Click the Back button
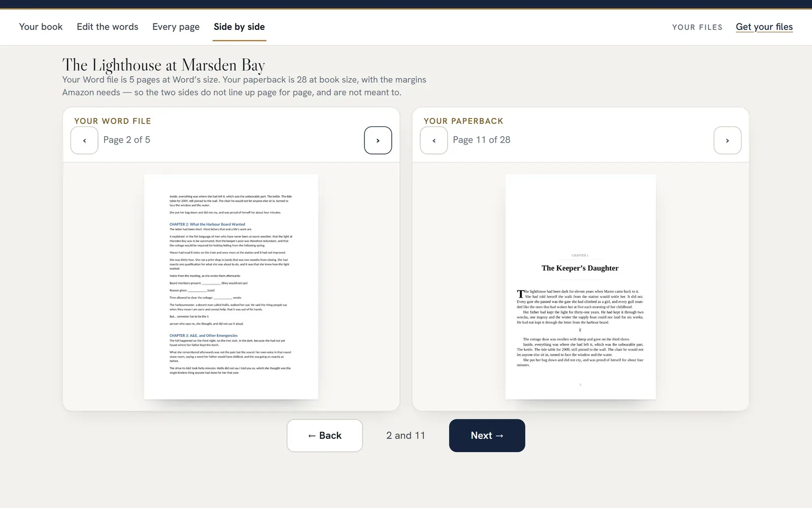 pos(325,435)
